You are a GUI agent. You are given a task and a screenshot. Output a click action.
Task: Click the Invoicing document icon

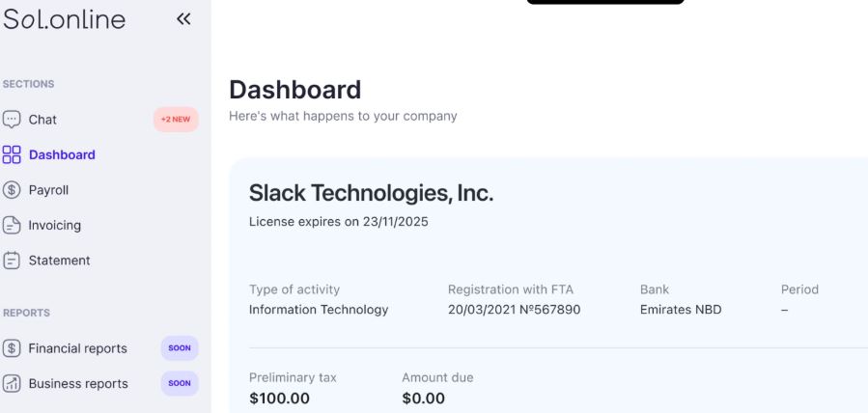(11, 225)
